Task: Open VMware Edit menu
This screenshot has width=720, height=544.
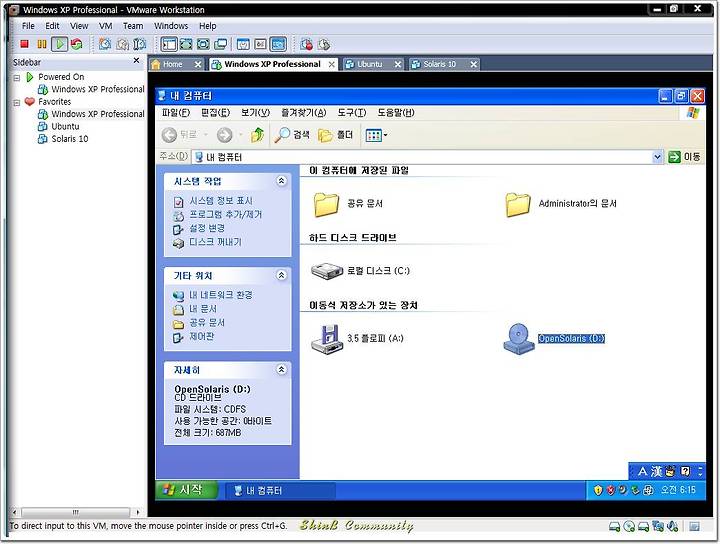Action: click(52, 26)
